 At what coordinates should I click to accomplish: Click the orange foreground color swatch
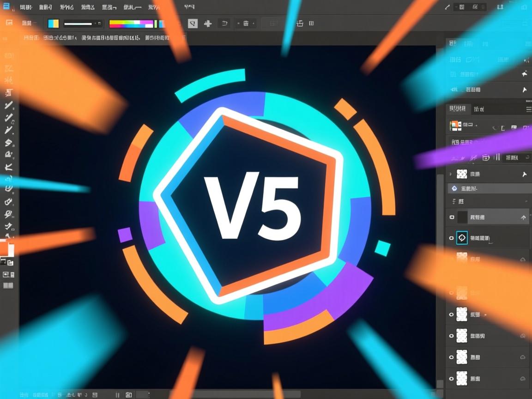pyautogui.click(x=5, y=249)
